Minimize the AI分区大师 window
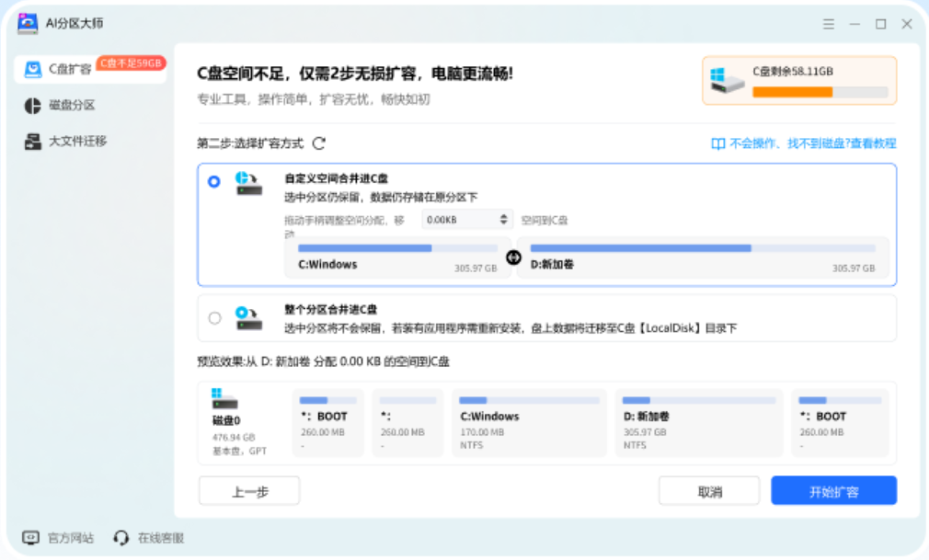 854,24
